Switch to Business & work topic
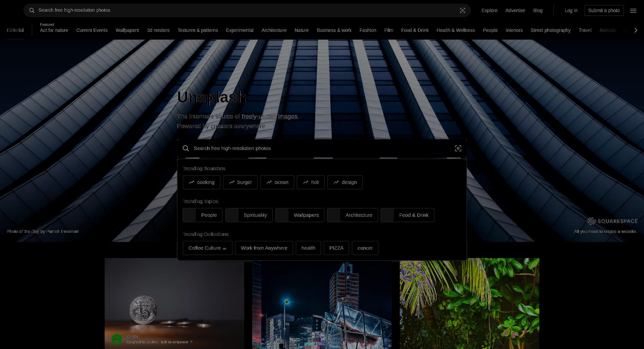The height and width of the screenshot is (349, 644). 334,30
